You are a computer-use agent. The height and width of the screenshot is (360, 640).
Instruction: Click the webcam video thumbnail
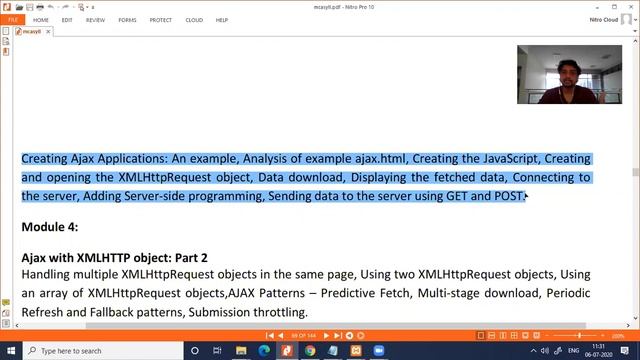click(x=569, y=74)
